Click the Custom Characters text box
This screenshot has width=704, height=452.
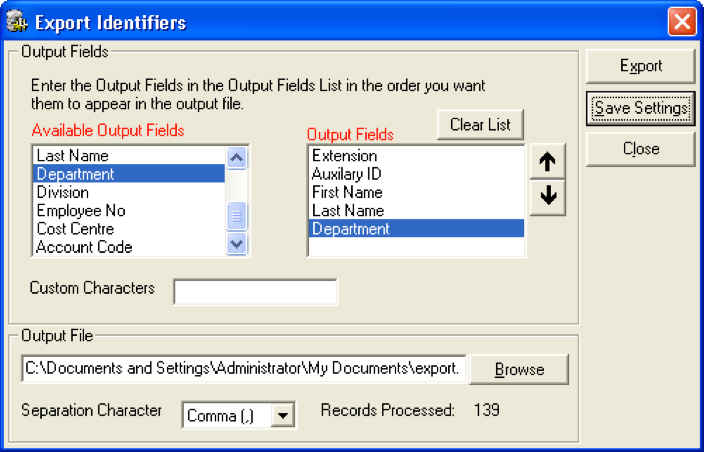[255, 292]
